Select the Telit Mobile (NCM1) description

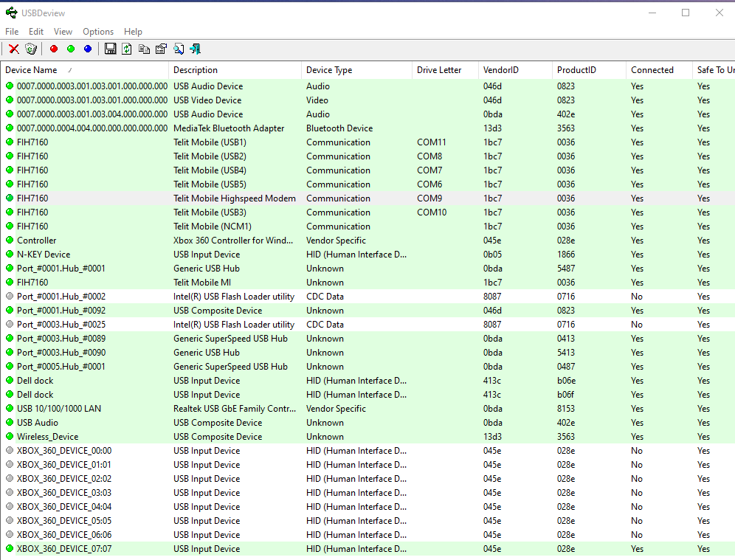(213, 226)
